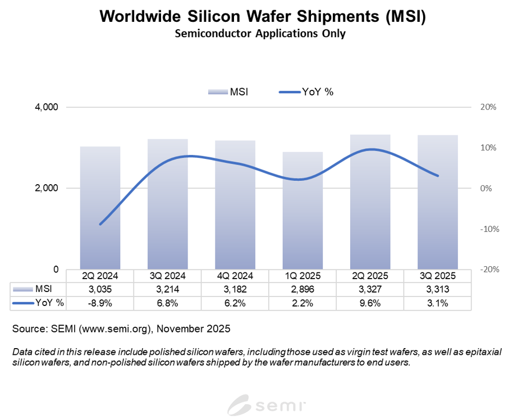Viewport: 513px width, 420px height.
Task: Click the 4,000 label on the left axis
Action: [x=47, y=107]
